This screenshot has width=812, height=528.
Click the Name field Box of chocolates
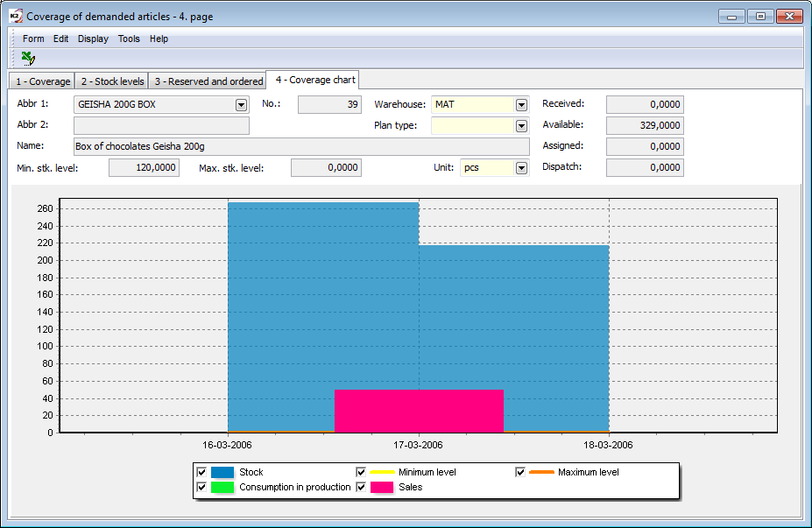(x=301, y=146)
